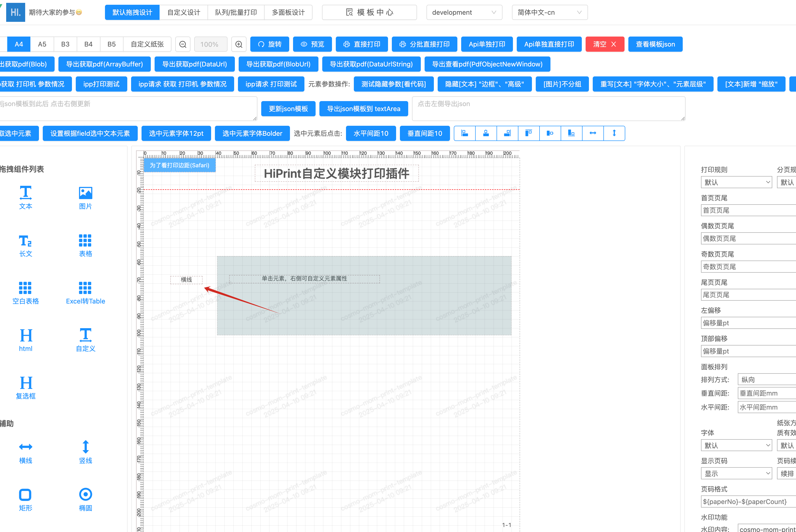Expand the 显示页码 select box

tap(736, 473)
